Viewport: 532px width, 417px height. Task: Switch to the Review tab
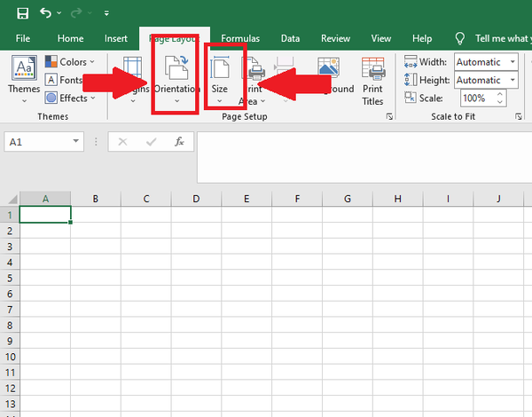coord(335,38)
